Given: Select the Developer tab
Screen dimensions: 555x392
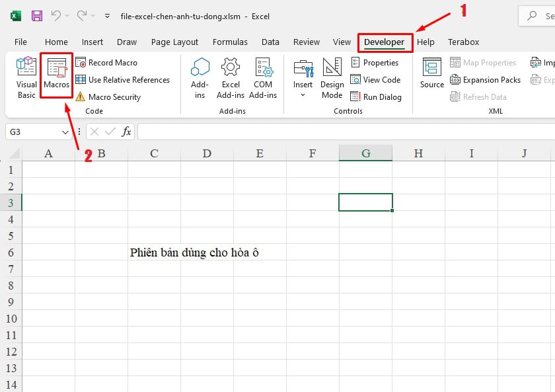Looking at the screenshot, I should [385, 42].
